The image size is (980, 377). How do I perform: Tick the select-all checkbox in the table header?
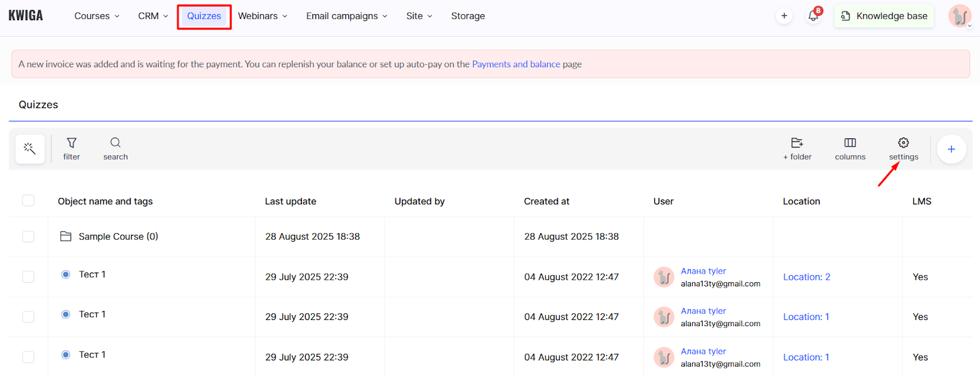[x=28, y=201]
